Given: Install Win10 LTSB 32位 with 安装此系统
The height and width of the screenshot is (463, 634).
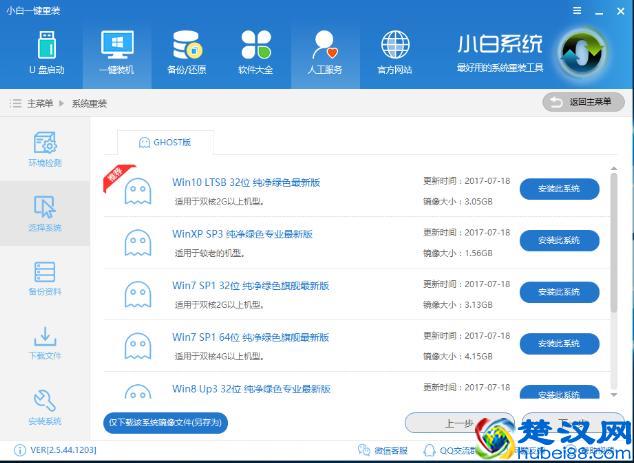Looking at the screenshot, I should pos(559,189).
